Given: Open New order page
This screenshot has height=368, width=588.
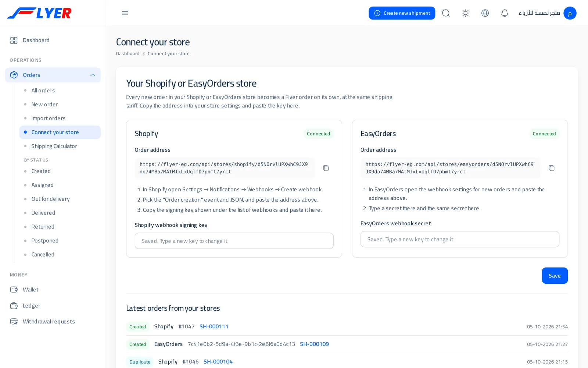Looking at the screenshot, I should (44, 105).
